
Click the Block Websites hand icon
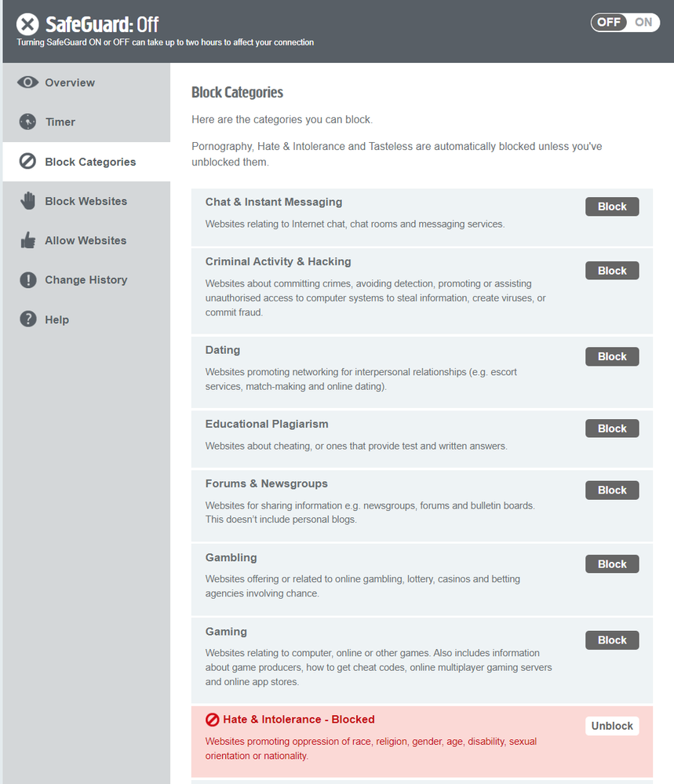28,201
